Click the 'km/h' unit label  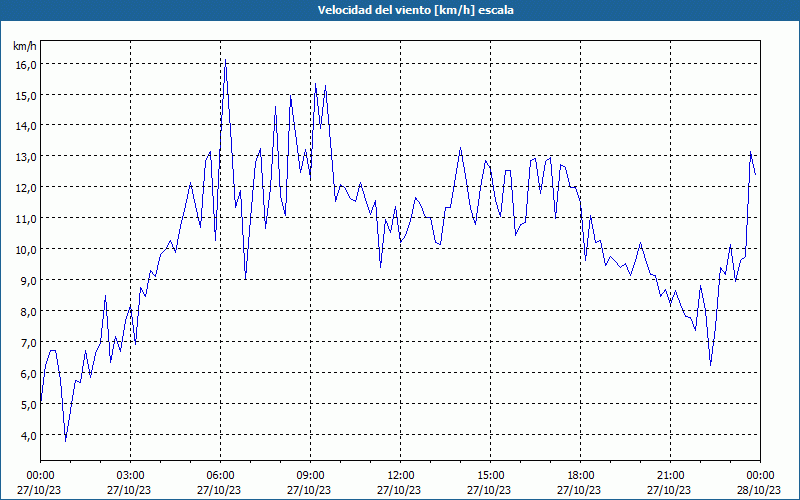[24, 46]
